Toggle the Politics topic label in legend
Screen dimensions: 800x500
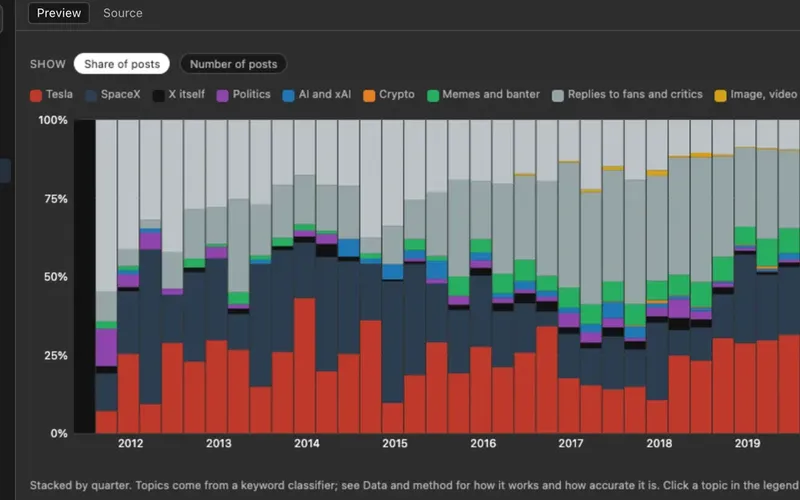[x=252, y=94]
